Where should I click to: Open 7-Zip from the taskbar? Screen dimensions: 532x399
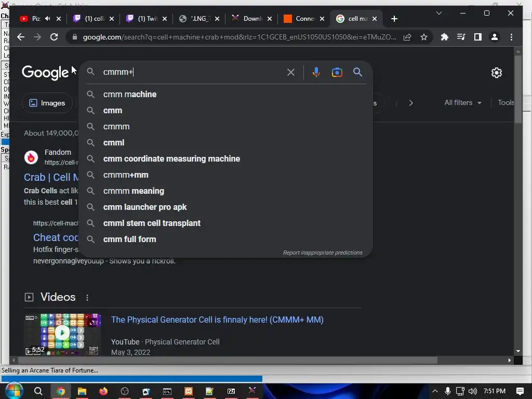click(231, 391)
